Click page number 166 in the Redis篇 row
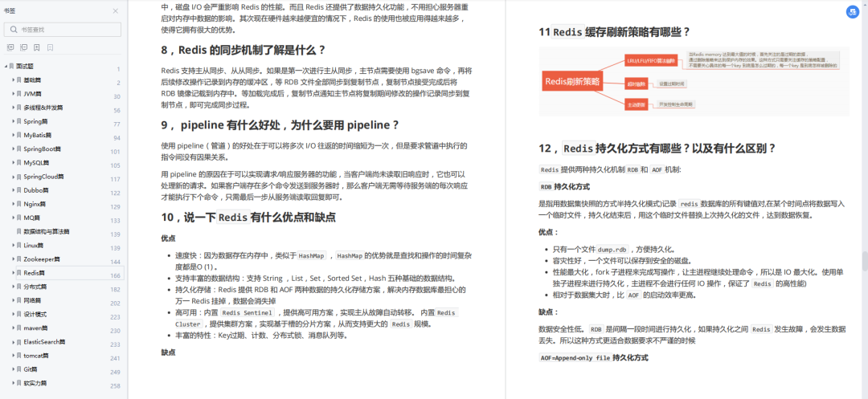This screenshot has height=399, width=868. (115, 275)
